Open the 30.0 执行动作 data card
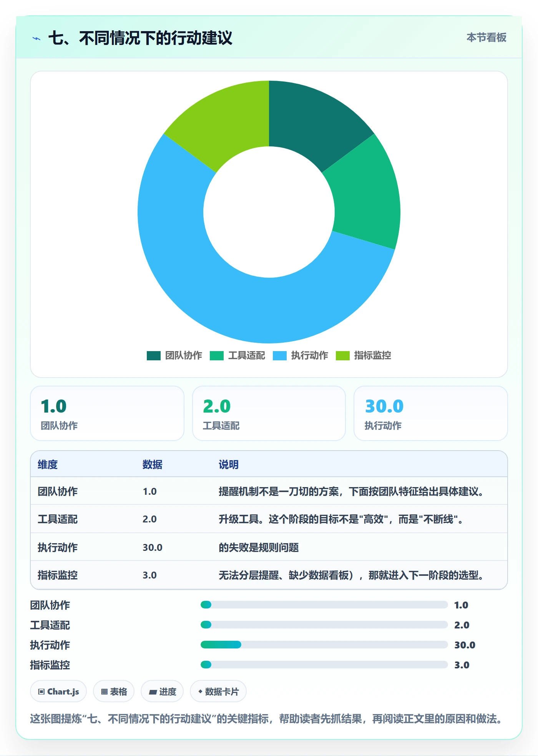Screen dimensions: 538x756 pyautogui.click(x=431, y=413)
